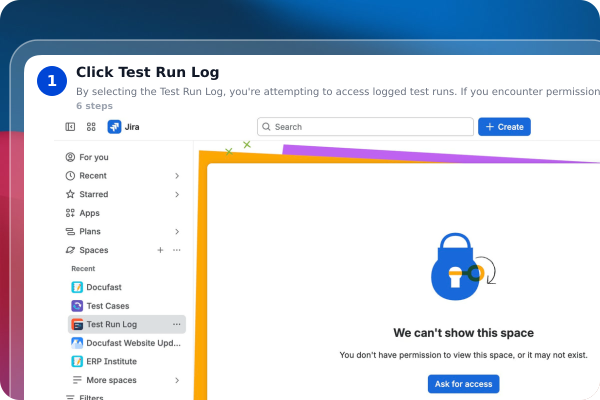Viewport: 600px width, 400px height.
Task: Open Spaces more options ellipsis
Action: tap(177, 250)
